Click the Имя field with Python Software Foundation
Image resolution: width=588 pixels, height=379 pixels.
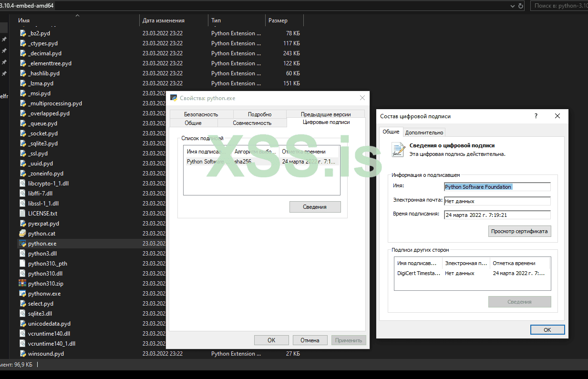(497, 187)
